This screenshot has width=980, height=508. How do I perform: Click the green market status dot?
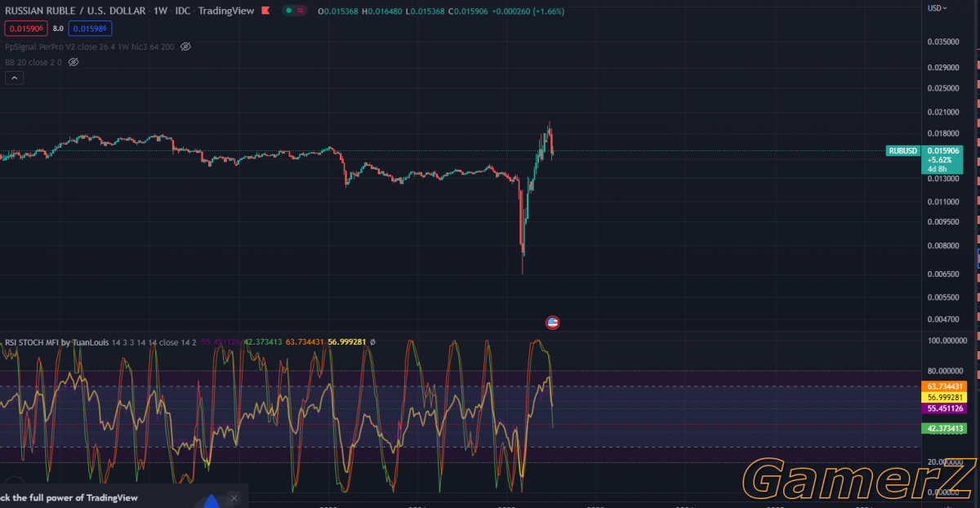[x=289, y=11]
